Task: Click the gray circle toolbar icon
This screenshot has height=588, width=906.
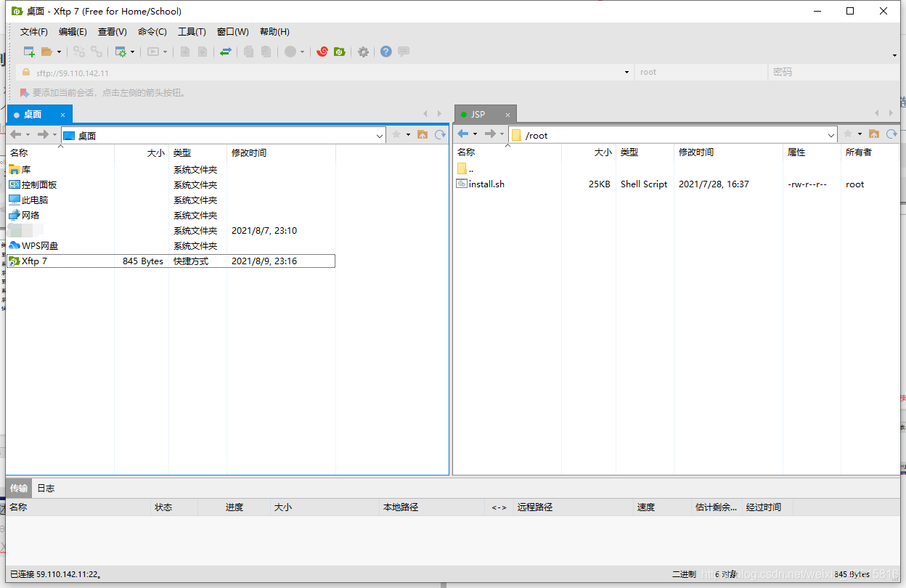Action: 290,52
